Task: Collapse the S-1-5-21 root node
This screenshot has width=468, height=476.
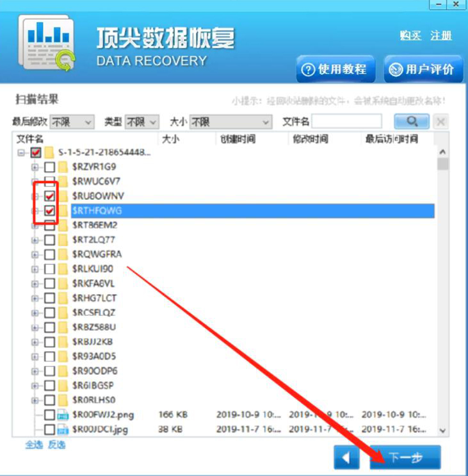Action: [21, 152]
